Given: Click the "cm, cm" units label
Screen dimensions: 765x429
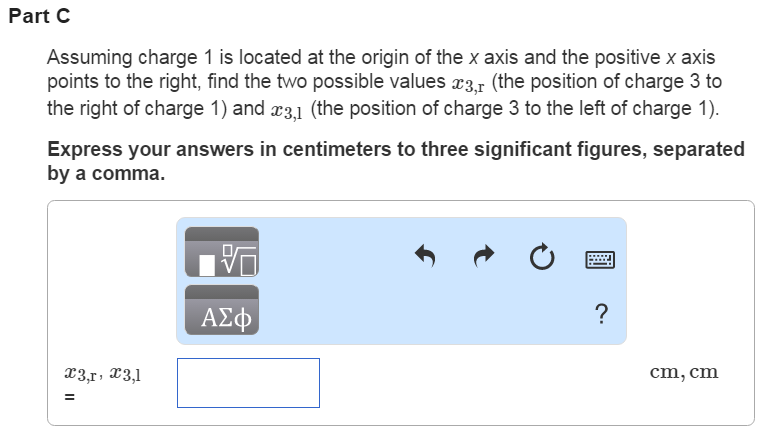Looking at the screenshot, I should (x=683, y=372).
